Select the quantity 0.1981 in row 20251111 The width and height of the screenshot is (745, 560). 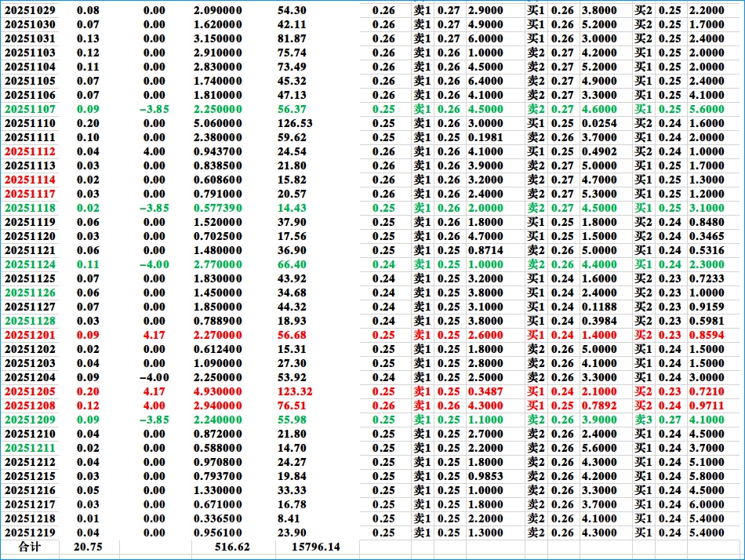(x=485, y=137)
